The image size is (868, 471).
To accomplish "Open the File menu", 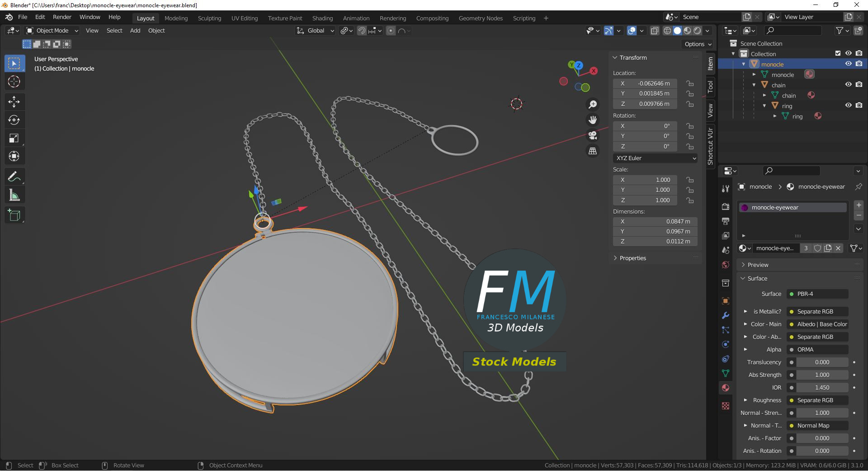I will 23,17.
